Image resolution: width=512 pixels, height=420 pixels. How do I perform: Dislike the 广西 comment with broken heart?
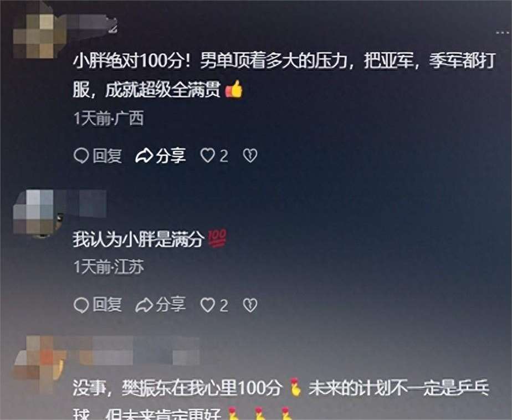tap(250, 156)
